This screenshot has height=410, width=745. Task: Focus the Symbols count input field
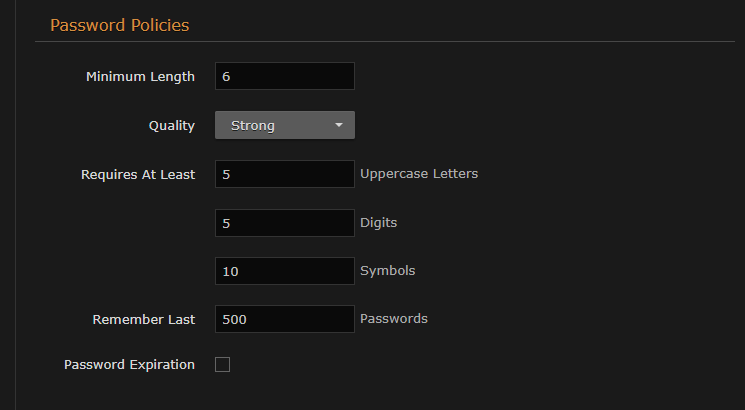[x=284, y=271]
